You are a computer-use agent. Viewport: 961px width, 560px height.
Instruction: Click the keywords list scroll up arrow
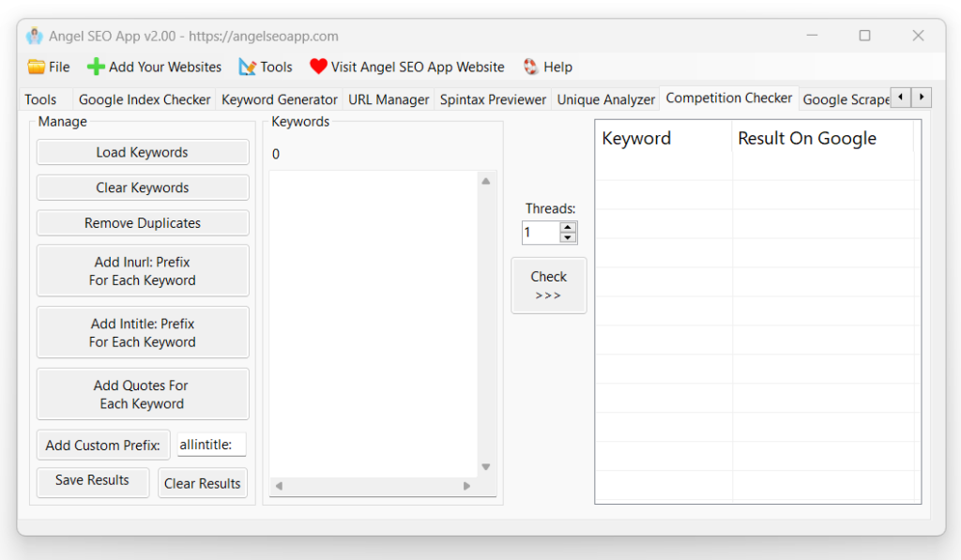[486, 181]
